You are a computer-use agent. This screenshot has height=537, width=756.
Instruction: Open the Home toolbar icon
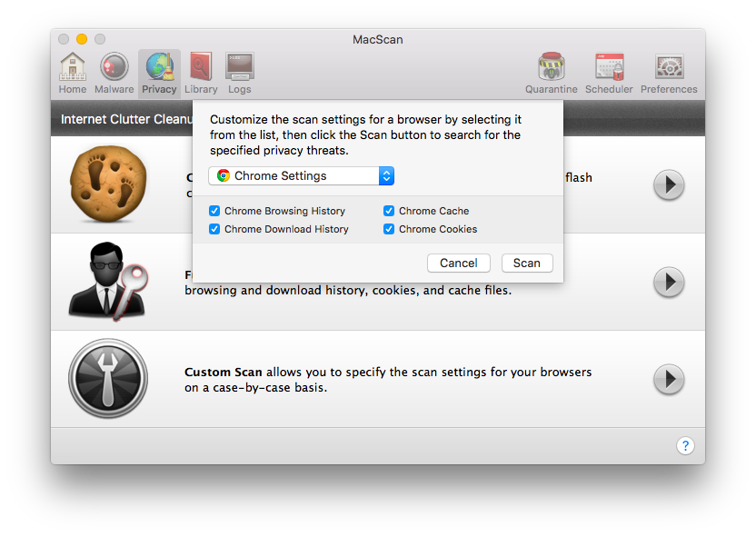coord(73,74)
